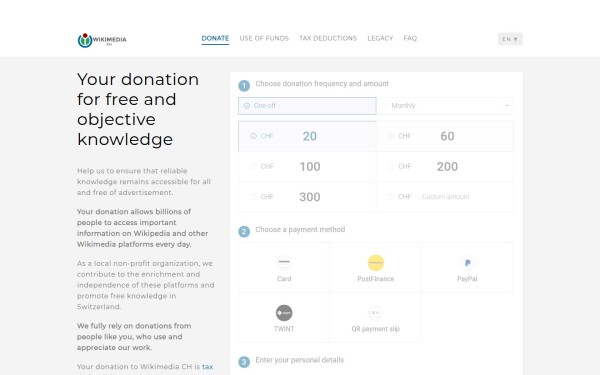This screenshot has height=375, width=600.
Task: Click the paragraph starting 'We fully rely on donations'
Action: pos(134,336)
